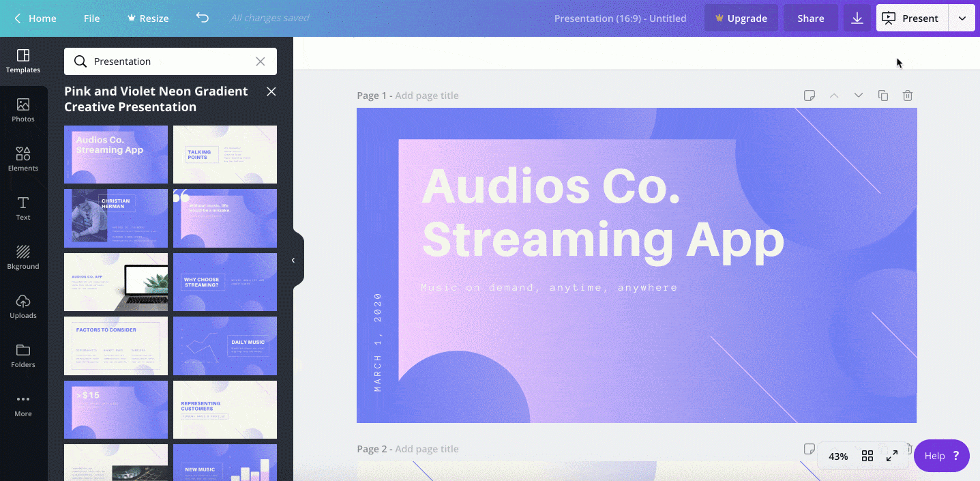Click the Share button
Image resolution: width=980 pixels, height=481 pixels.
[811, 18]
